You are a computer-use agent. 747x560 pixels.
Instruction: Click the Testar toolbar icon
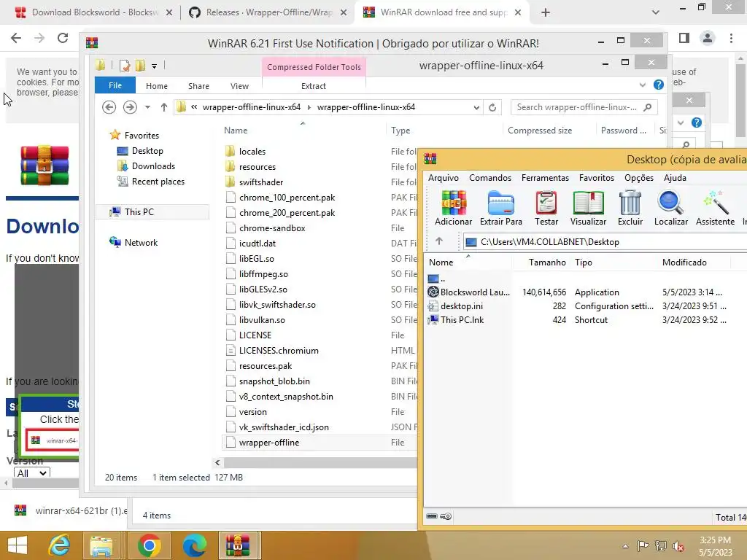coord(546,208)
